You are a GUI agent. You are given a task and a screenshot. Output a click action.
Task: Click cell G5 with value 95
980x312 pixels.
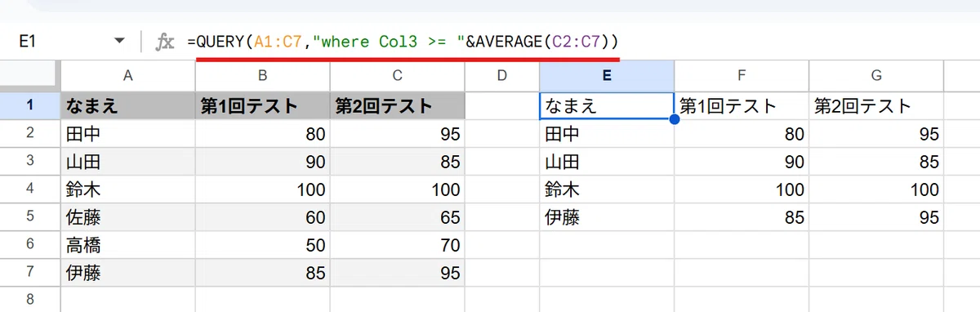[876, 216]
